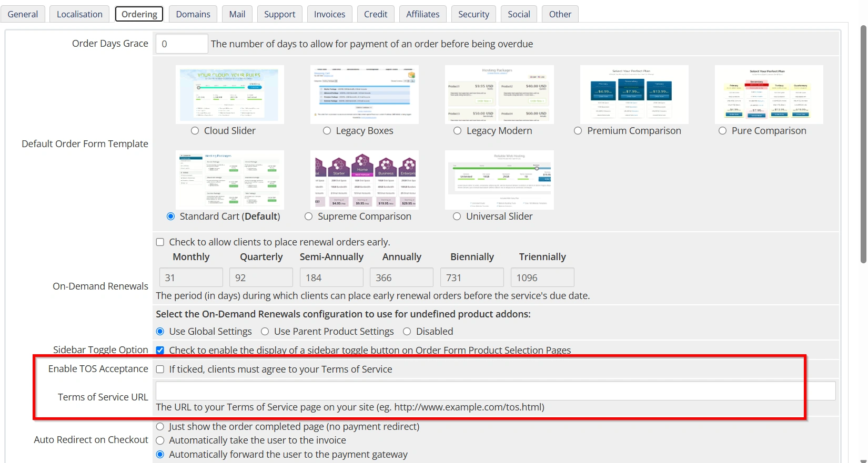868x463 pixels.
Task: Open the Social tab
Action: (519, 14)
